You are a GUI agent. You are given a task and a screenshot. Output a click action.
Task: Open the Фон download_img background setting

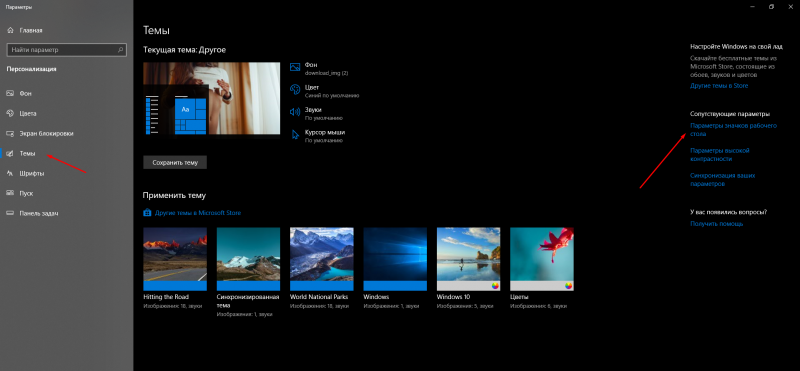click(x=319, y=69)
